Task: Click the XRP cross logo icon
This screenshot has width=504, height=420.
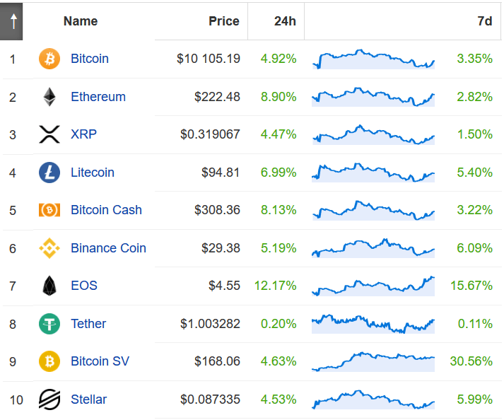Action: click(49, 134)
